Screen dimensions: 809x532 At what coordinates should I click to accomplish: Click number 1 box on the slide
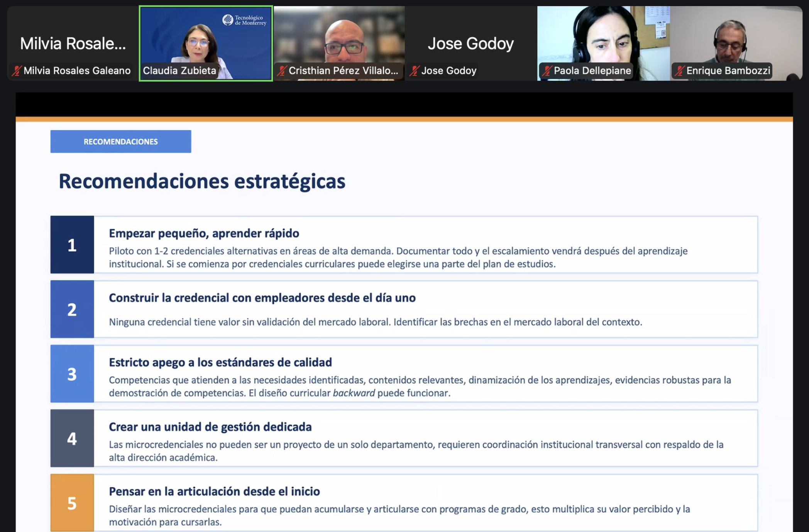[72, 245]
